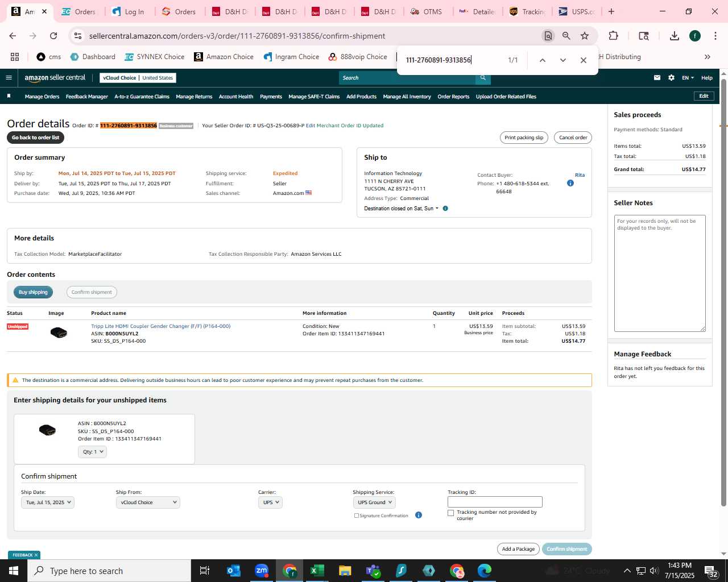Open Payments menu item
This screenshot has height=582, width=728.
click(271, 97)
